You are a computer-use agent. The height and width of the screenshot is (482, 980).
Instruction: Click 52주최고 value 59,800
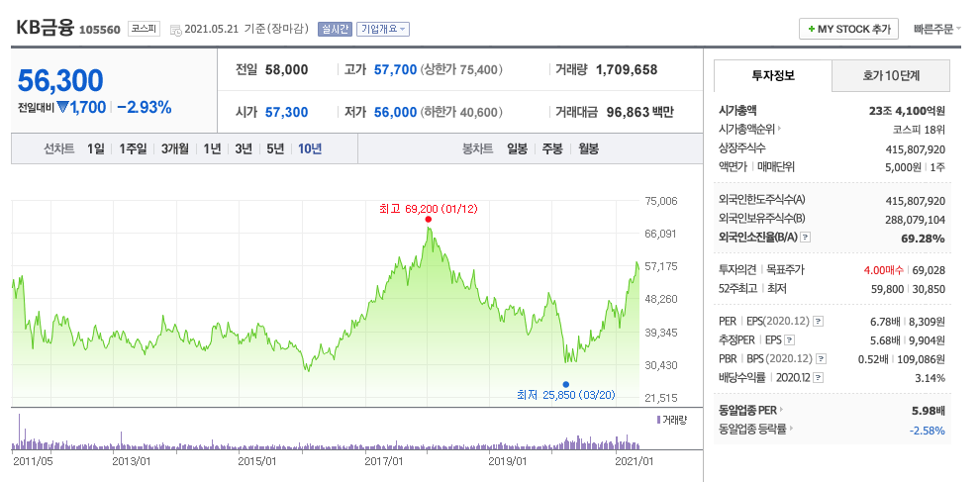tap(890, 289)
